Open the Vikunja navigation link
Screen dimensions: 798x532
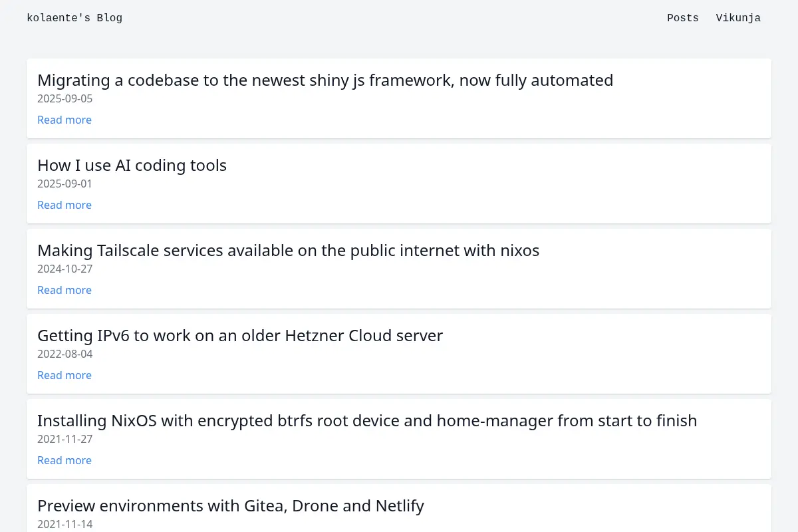tap(738, 18)
